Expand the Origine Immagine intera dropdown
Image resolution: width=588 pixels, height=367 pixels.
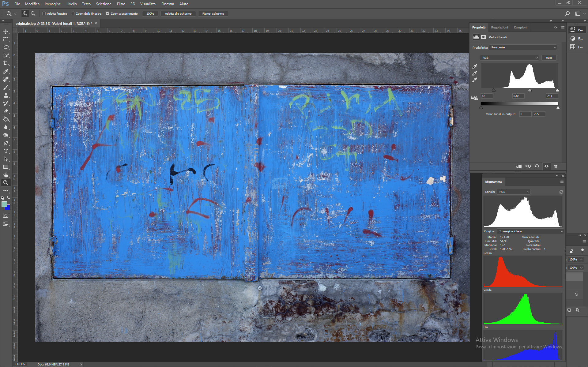click(x=530, y=231)
